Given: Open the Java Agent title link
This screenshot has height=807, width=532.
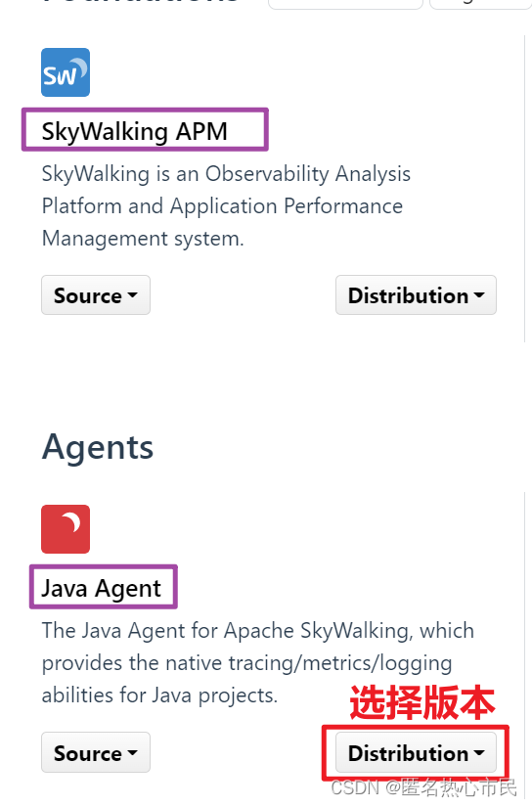Looking at the screenshot, I should pyautogui.click(x=102, y=588).
